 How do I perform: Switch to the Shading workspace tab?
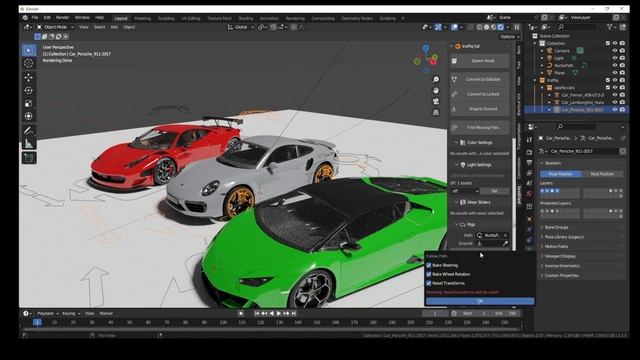pos(246,18)
